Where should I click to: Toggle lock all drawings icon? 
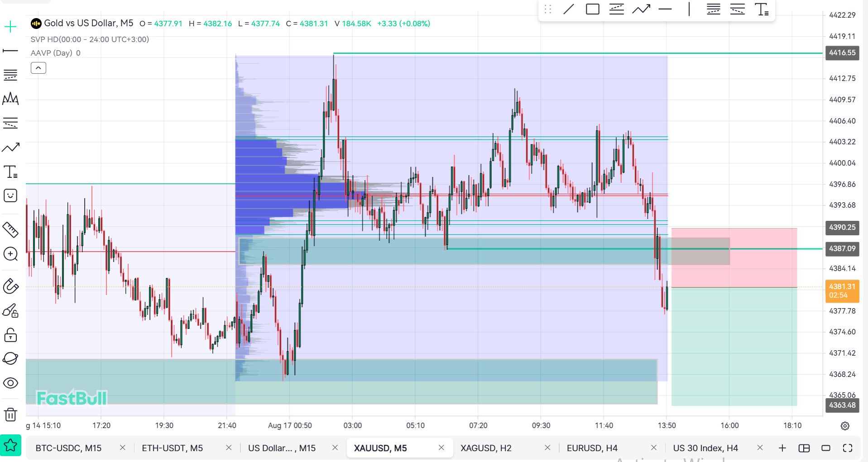tap(10, 335)
